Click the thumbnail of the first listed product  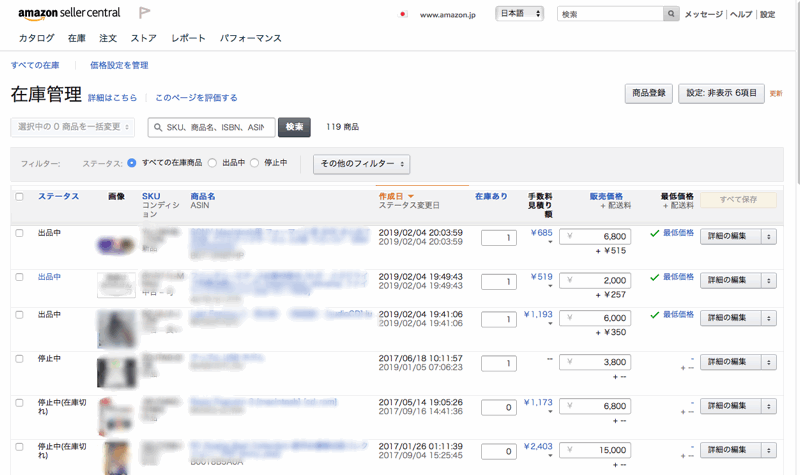point(116,243)
